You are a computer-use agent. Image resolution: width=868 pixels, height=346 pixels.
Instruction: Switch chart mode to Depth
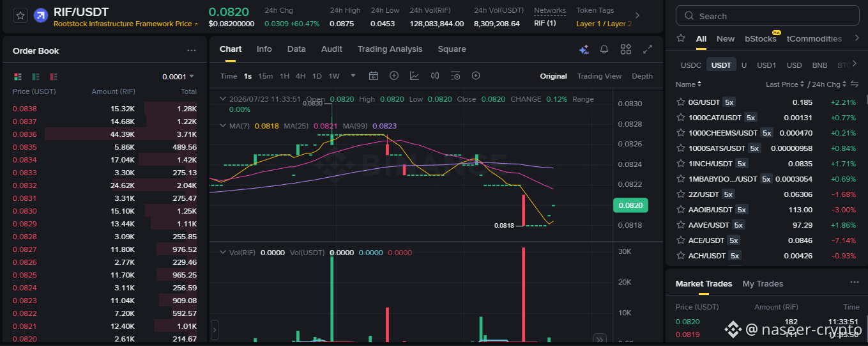point(642,76)
